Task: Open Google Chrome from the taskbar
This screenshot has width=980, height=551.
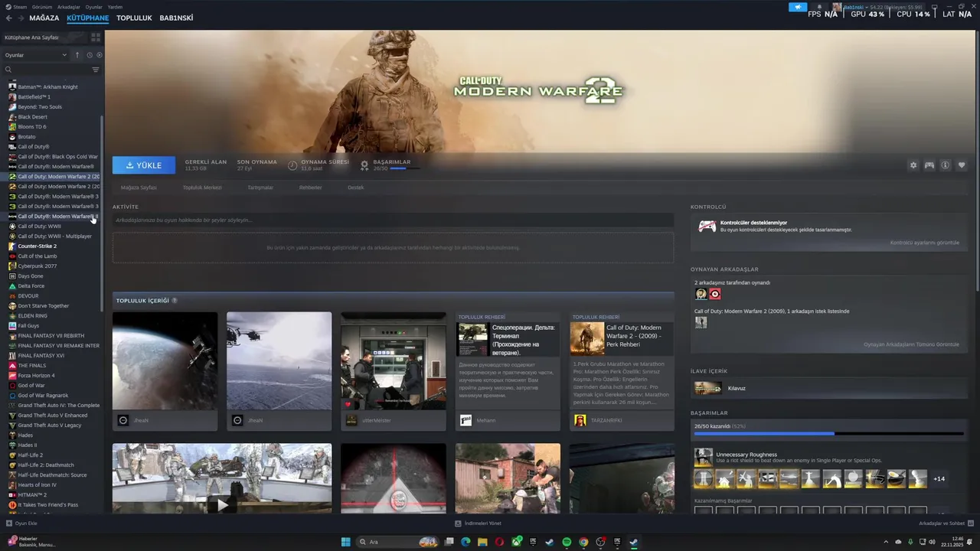Action: coord(583,542)
